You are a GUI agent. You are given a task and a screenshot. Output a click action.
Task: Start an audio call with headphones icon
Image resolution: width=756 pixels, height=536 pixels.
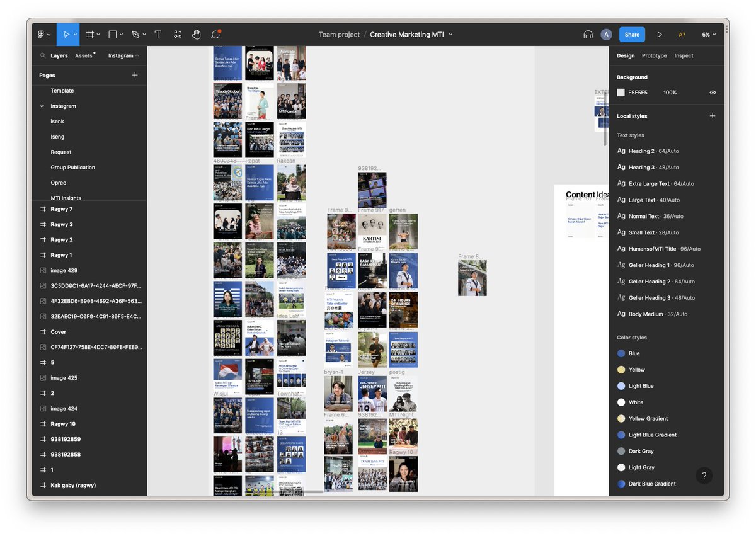pyautogui.click(x=588, y=35)
